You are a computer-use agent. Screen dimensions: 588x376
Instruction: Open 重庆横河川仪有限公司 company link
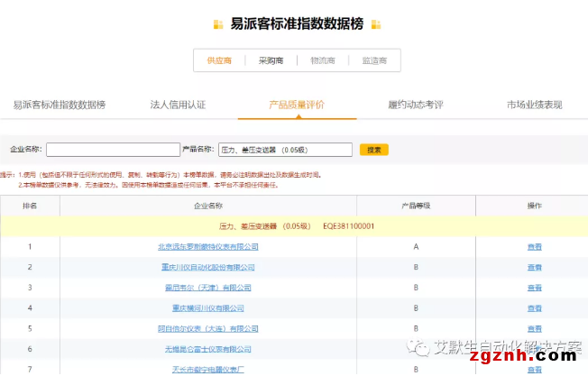(208, 308)
